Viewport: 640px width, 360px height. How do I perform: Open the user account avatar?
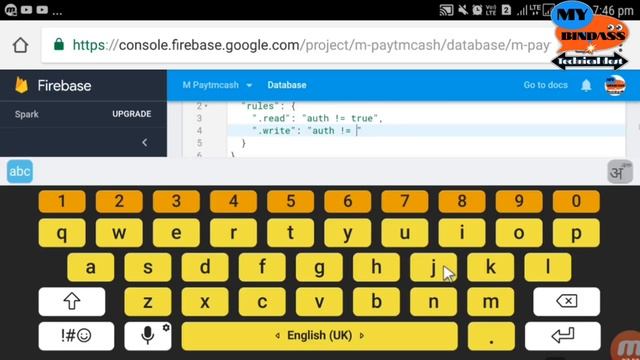(615, 85)
